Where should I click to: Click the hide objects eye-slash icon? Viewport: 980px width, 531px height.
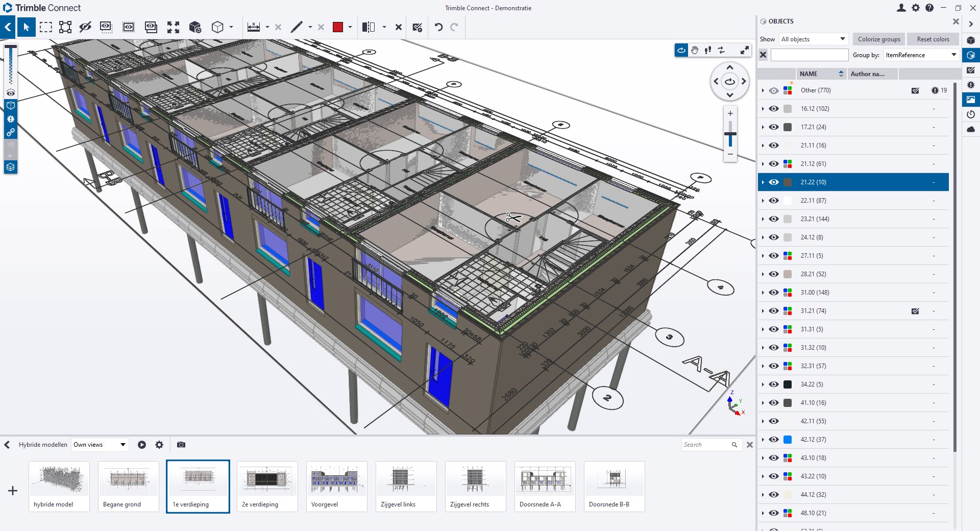(85, 27)
